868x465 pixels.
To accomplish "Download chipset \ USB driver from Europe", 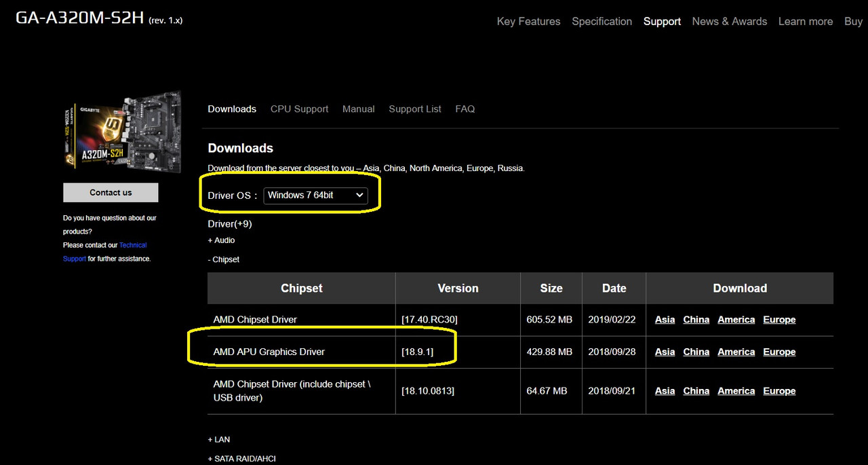I will [x=779, y=391].
